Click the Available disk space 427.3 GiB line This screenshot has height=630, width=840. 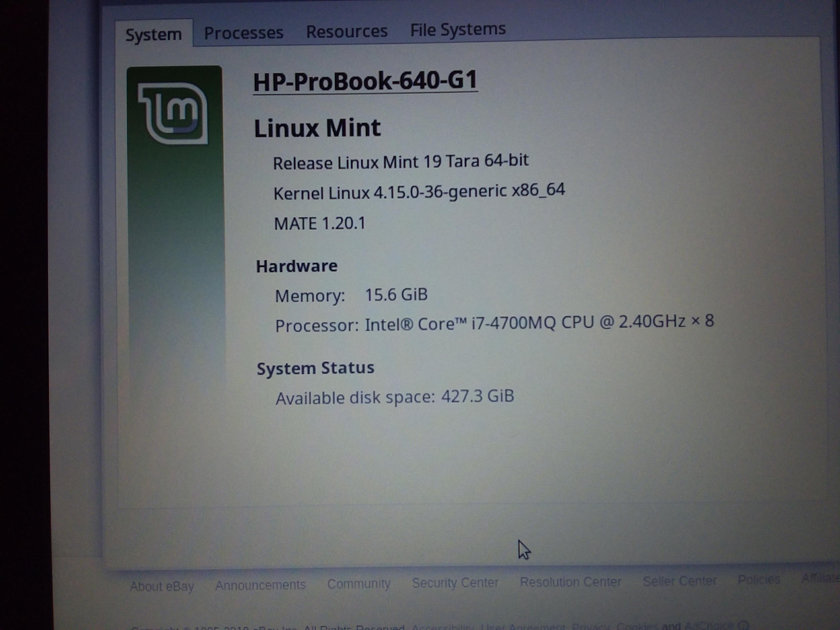395,397
